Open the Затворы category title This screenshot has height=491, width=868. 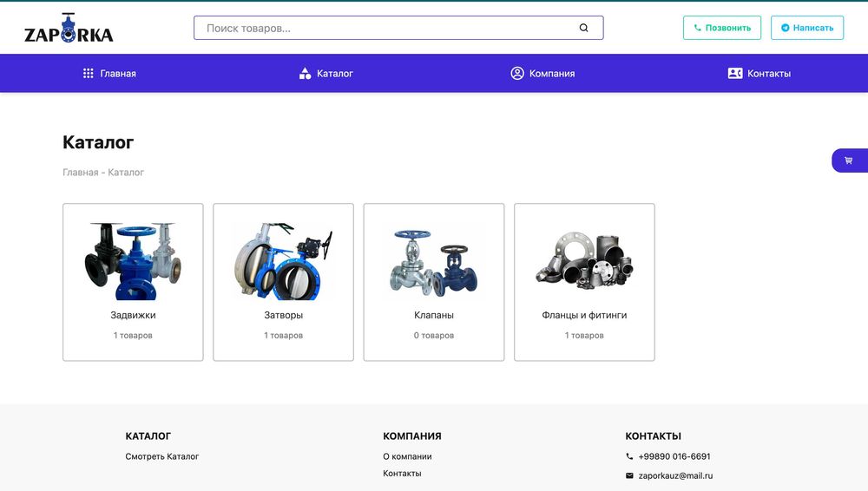(284, 315)
